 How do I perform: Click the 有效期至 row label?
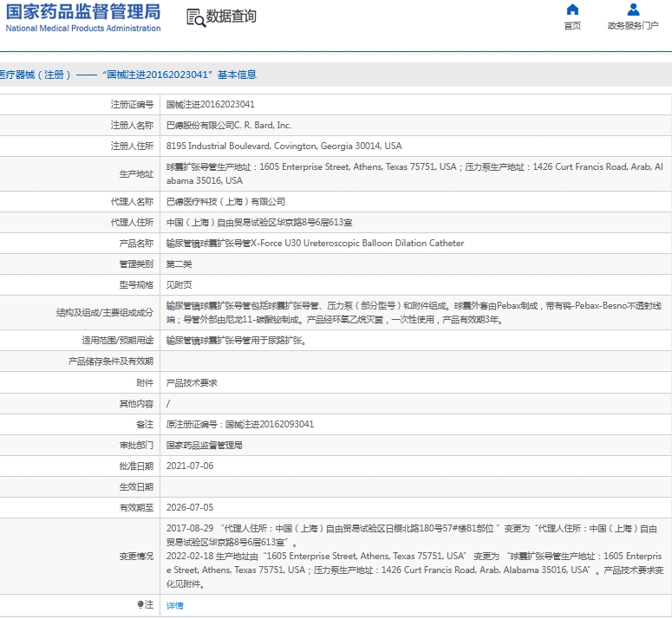(x=136, y=508)
